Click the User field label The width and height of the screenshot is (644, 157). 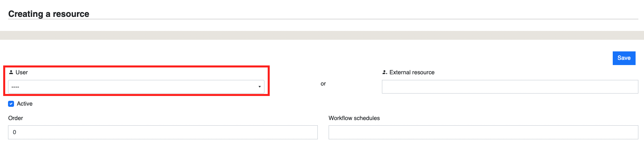(22, 72)
